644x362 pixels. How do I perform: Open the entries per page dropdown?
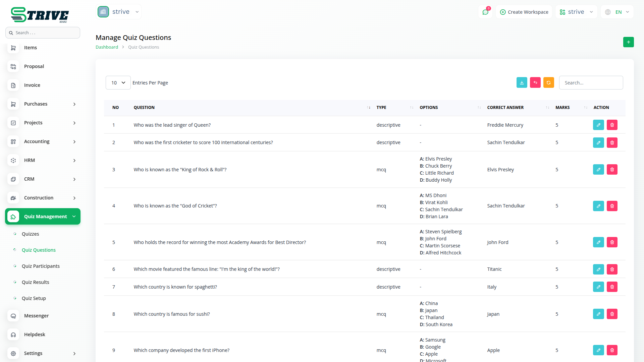point(118,83)
